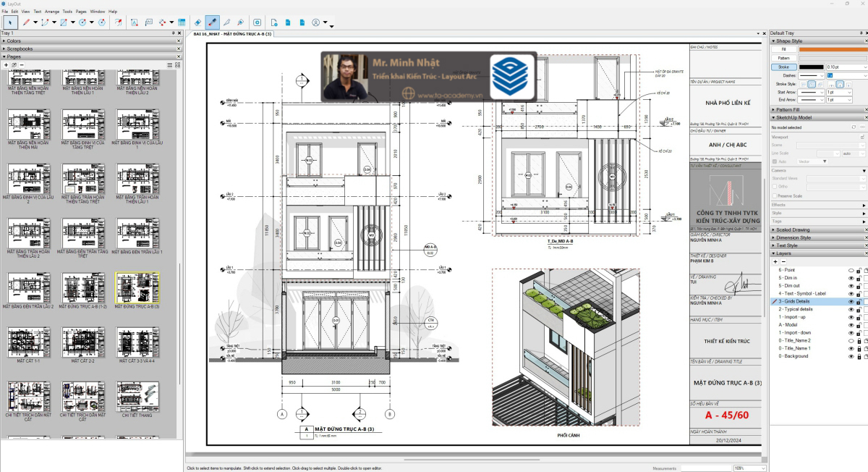Click the highlighted Style tool
This screenshot has width=868, height=472.
pos(213,22)
